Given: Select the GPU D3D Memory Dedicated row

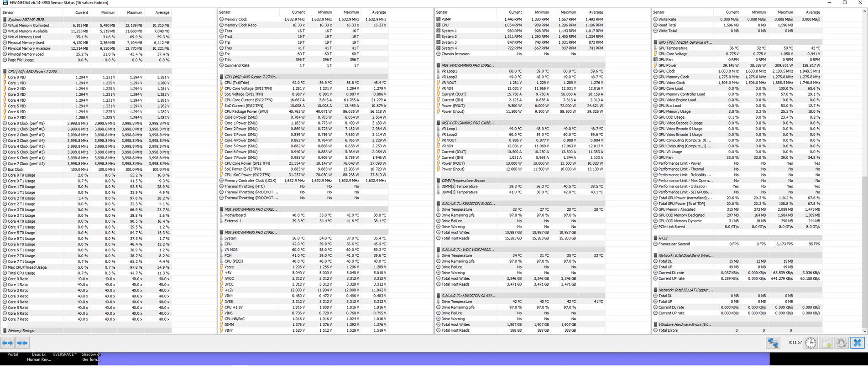Looking at the screenshot, I should tap(737, 215).
